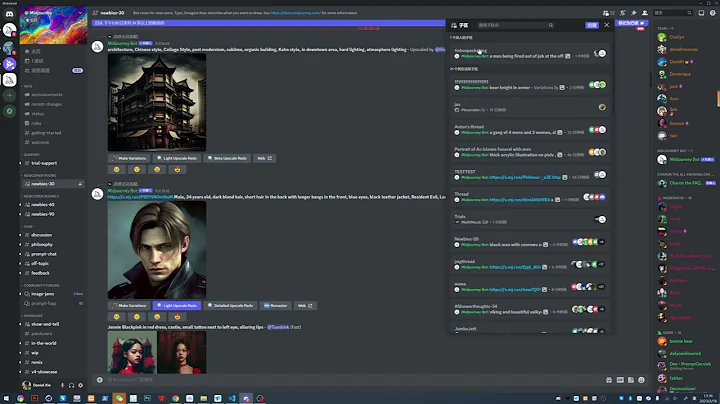
Task: Open user settings gear icon
Action: click(80, 385)
